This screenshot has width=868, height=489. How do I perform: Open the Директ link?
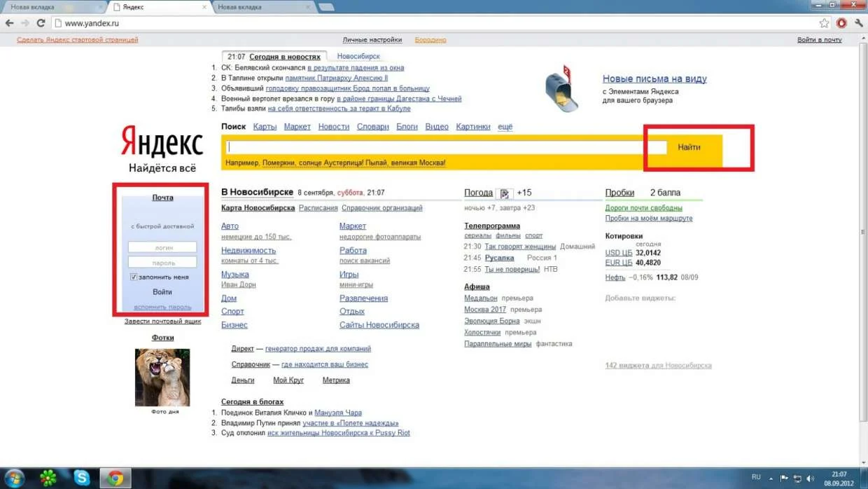pos(242,348)
